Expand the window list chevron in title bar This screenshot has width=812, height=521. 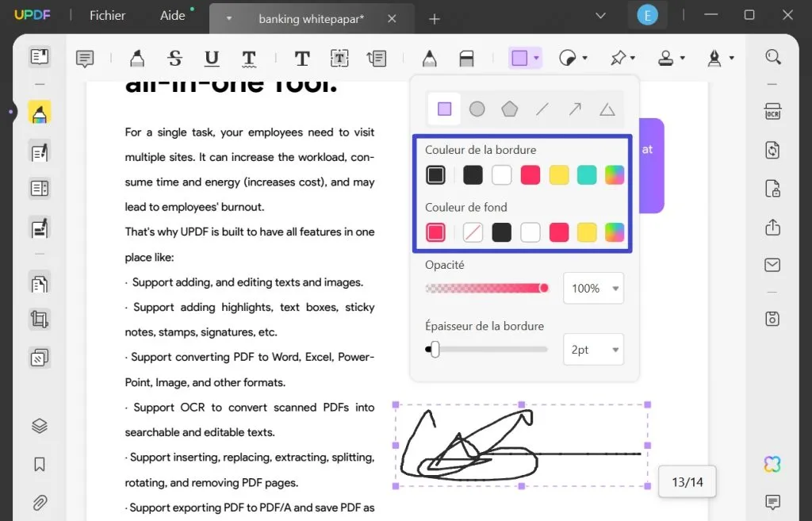[601, 16]
